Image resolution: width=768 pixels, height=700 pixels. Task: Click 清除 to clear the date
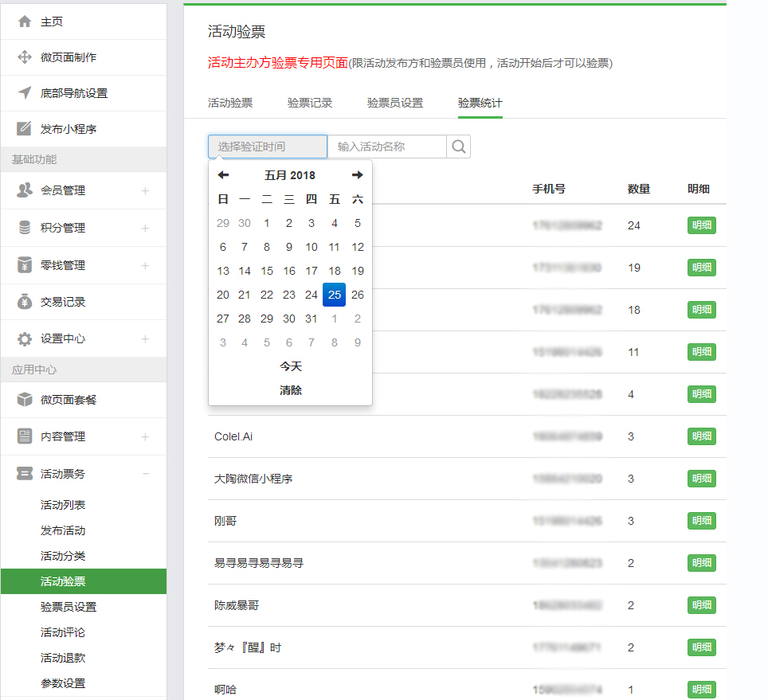(291, 390)
